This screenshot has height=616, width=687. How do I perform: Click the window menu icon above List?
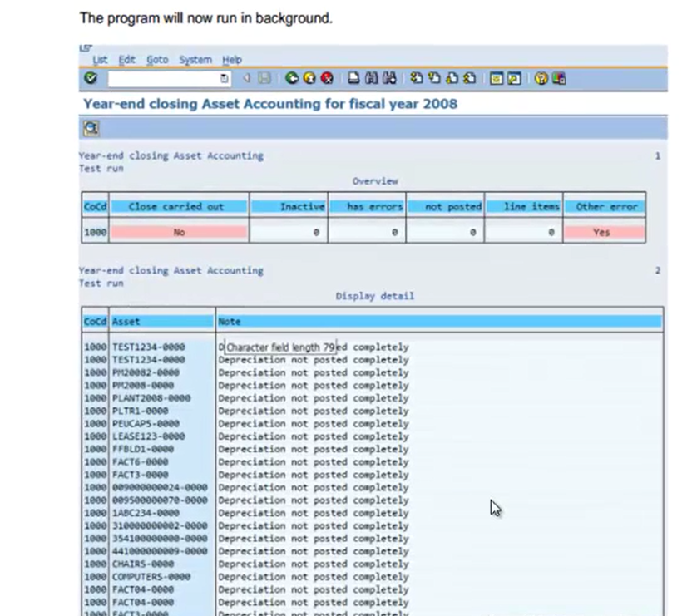(x=86, y=48)
